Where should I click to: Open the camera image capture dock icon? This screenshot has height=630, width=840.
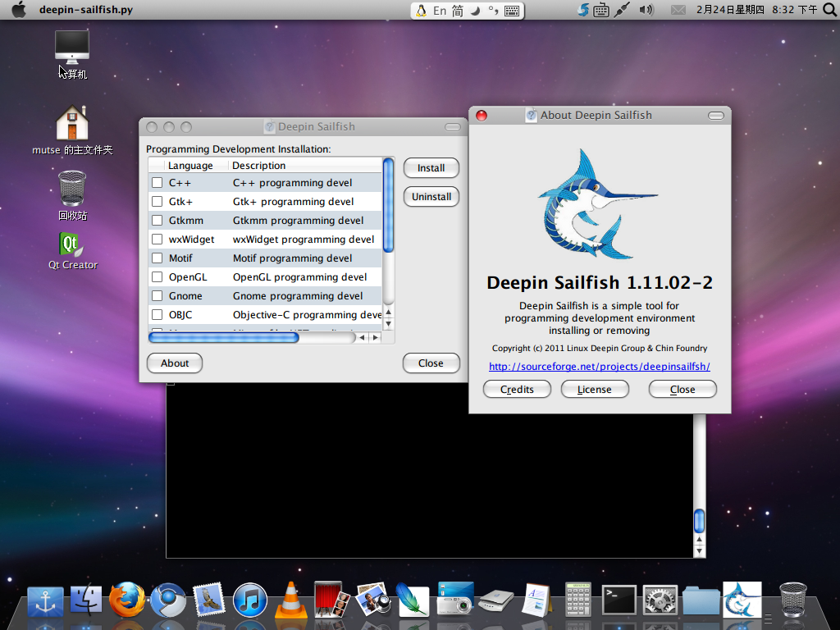455,598
